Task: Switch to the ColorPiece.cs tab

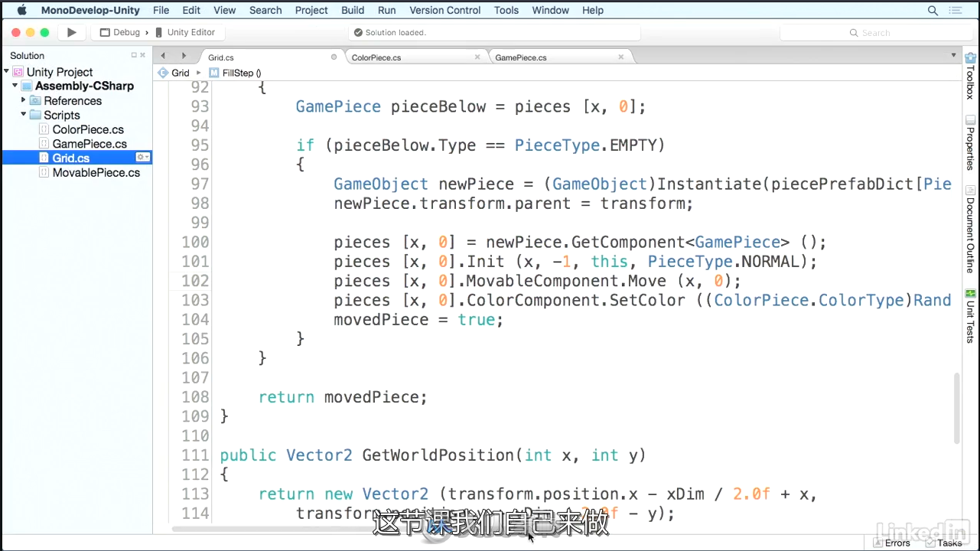Action: pyautogui.click(x=414, y=57)
